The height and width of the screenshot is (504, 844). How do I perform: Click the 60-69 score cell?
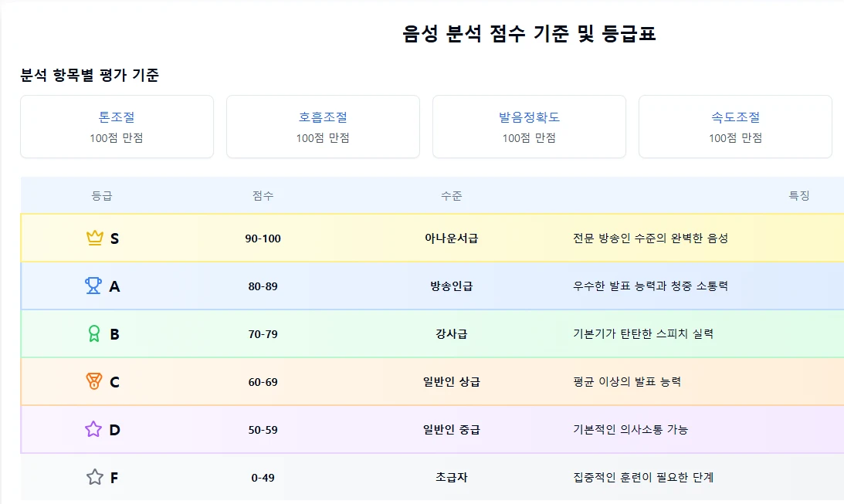[263, 382]
